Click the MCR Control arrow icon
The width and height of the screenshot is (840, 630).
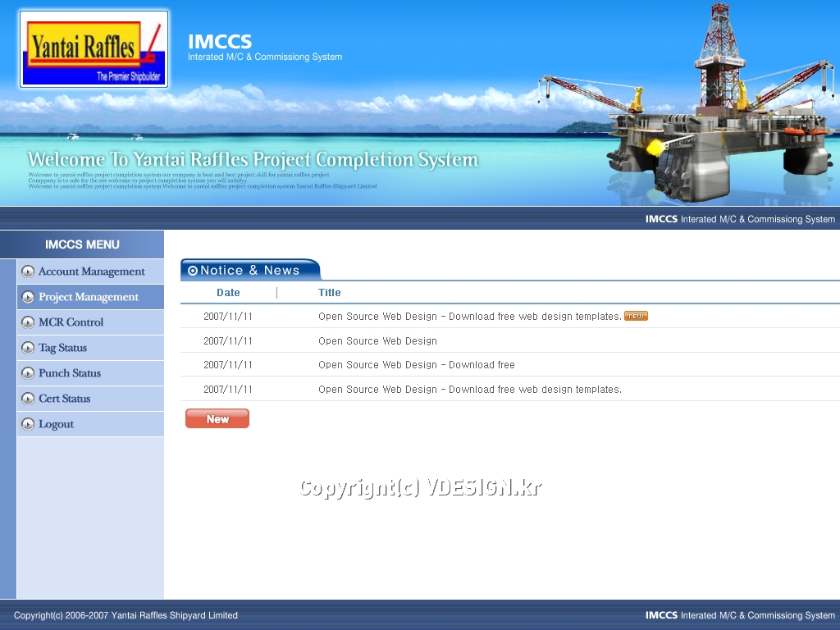(28, 322)
